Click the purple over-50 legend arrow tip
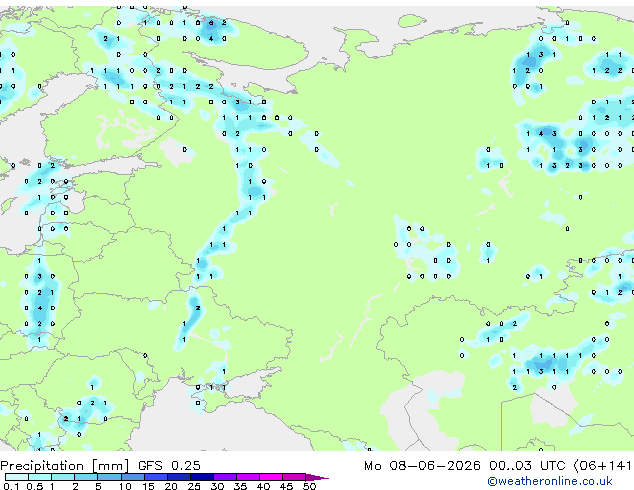This screenshot has height=490, width=634. pyautogui.click(x=317, y=477)
